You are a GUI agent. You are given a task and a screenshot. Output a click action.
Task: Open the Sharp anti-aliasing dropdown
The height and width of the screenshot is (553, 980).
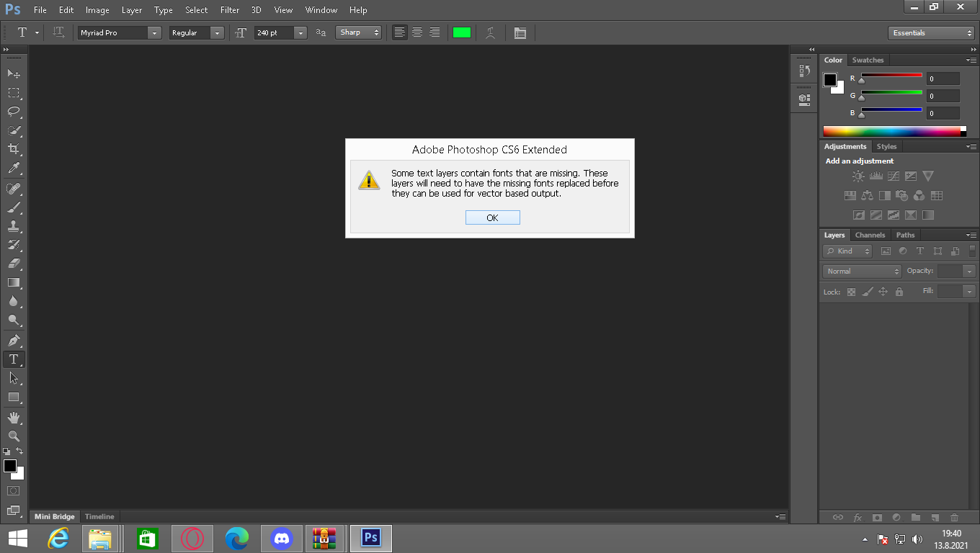pos(359,32)
